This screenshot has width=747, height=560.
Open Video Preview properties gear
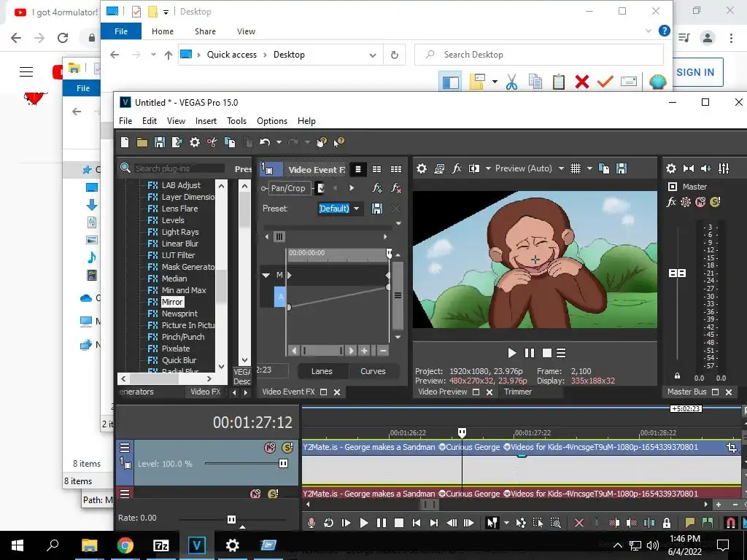tap(422, 168)
